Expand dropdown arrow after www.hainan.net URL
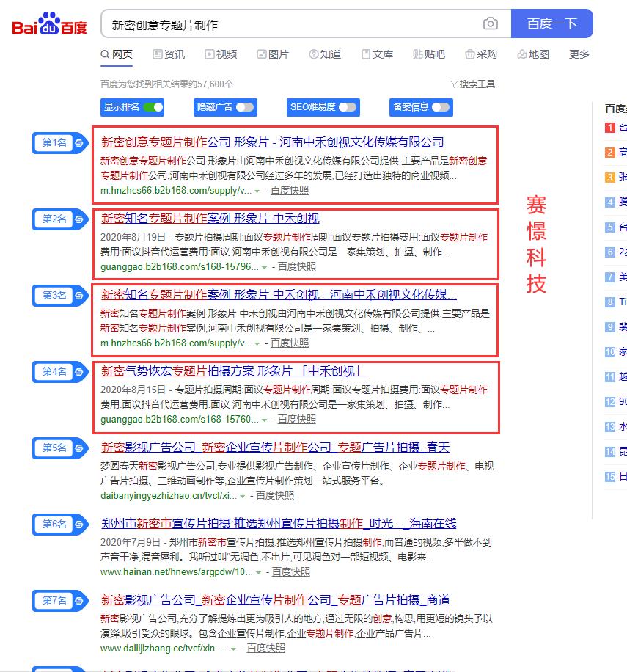 pos(259,572)
